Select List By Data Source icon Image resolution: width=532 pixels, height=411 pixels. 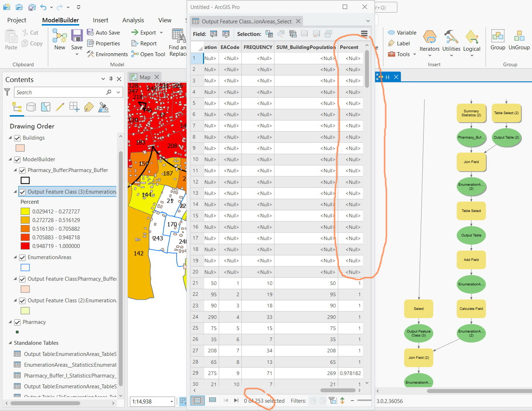tap(31, 107)
